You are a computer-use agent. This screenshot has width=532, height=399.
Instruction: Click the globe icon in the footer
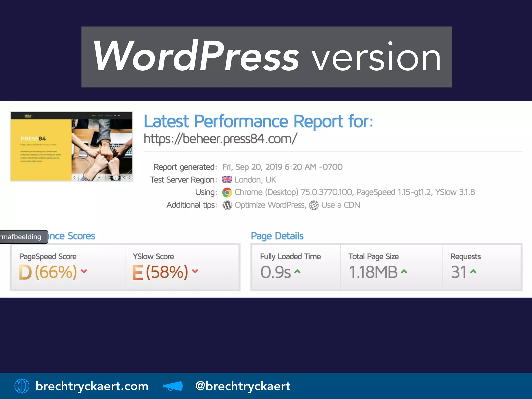(x=22, y=386)
